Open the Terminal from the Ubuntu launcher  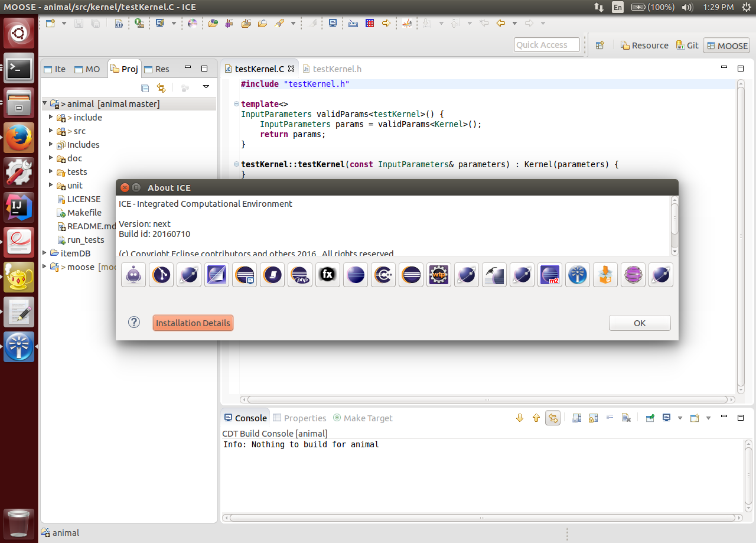point(19,69)
